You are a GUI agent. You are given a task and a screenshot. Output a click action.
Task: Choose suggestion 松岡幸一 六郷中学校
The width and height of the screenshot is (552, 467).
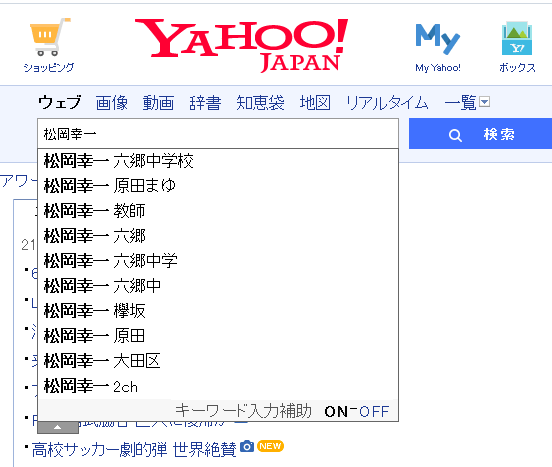(218, 161)
